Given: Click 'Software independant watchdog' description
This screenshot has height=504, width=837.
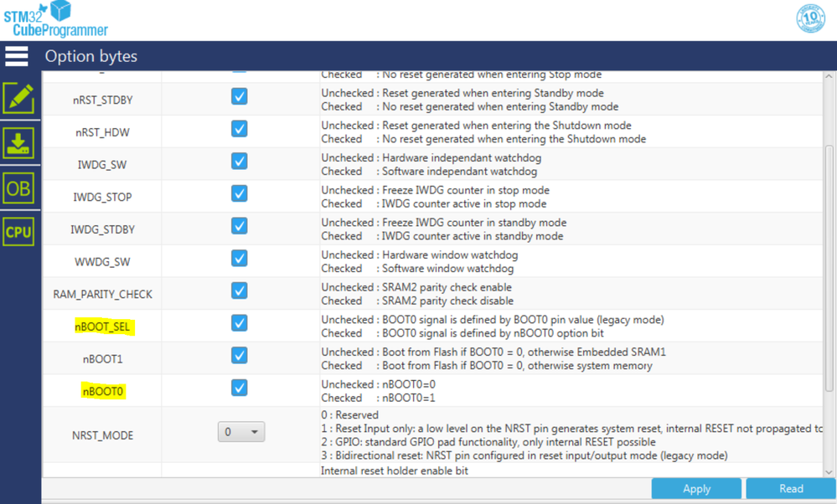Looking at the screenshot, I should (x=460, y=171).
